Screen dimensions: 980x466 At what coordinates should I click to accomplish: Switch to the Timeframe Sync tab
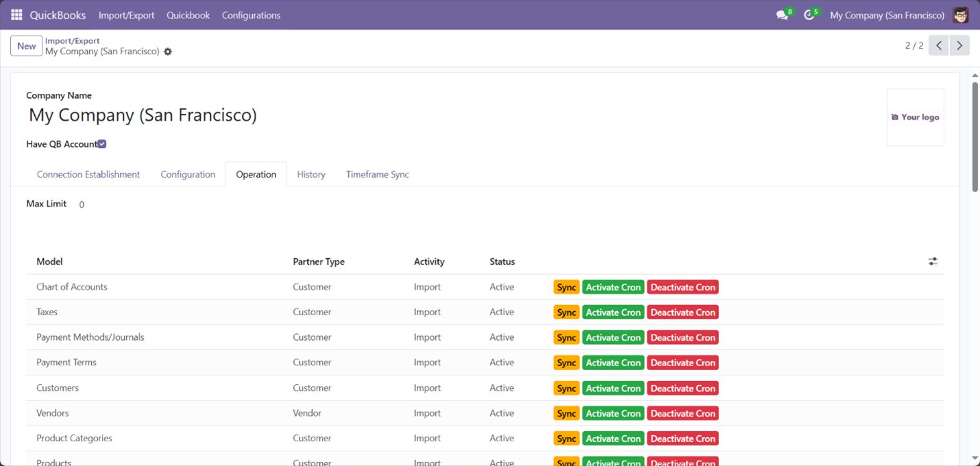point(377,174)
